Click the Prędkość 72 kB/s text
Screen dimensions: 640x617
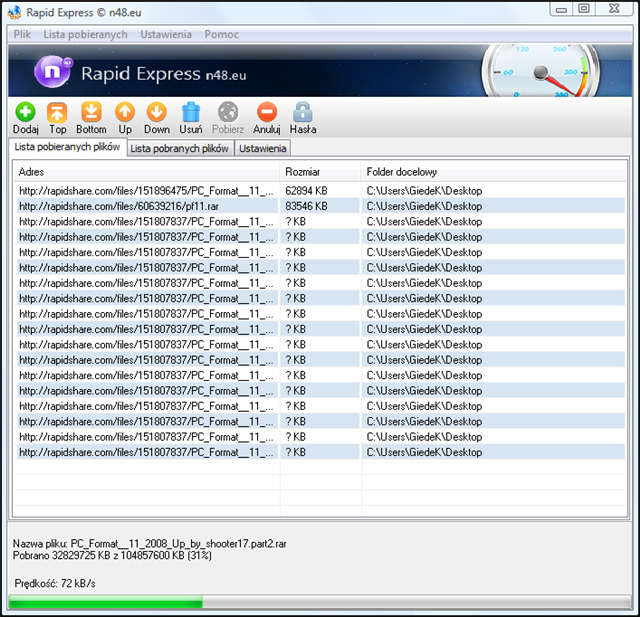pyautogui.click(x=55, y=584)
